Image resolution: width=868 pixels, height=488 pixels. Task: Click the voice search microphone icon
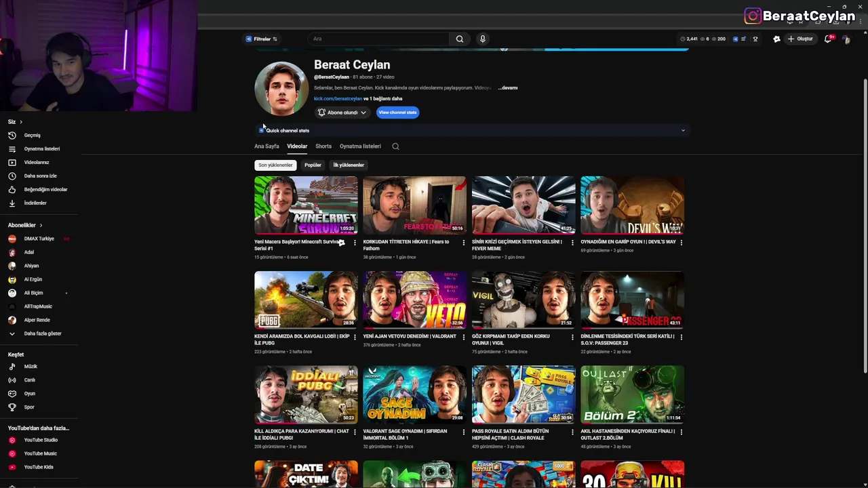tap(483, 39)
